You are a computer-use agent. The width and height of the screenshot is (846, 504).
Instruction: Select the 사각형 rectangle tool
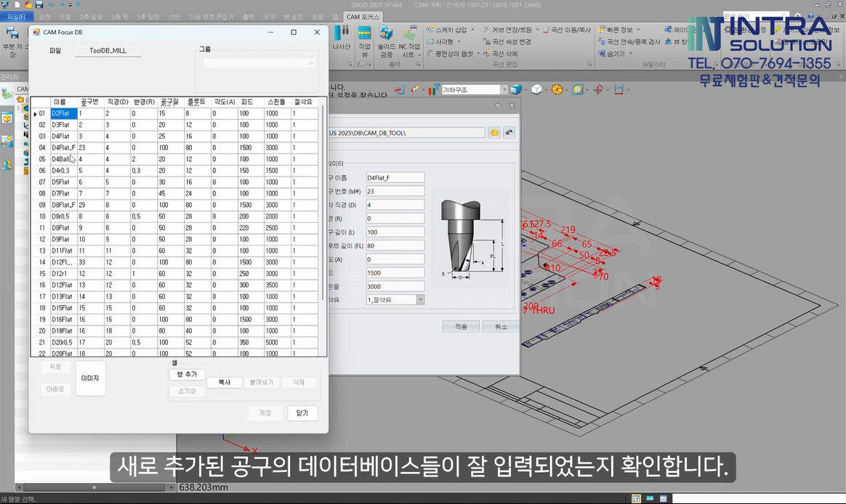(440, 41)
